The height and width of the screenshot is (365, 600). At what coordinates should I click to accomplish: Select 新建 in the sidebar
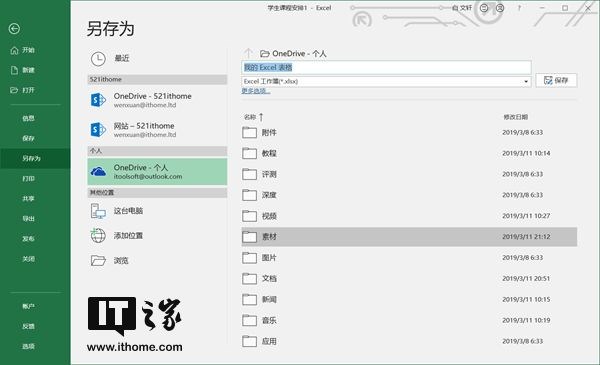pyautogui.click(x=23, y=70)
